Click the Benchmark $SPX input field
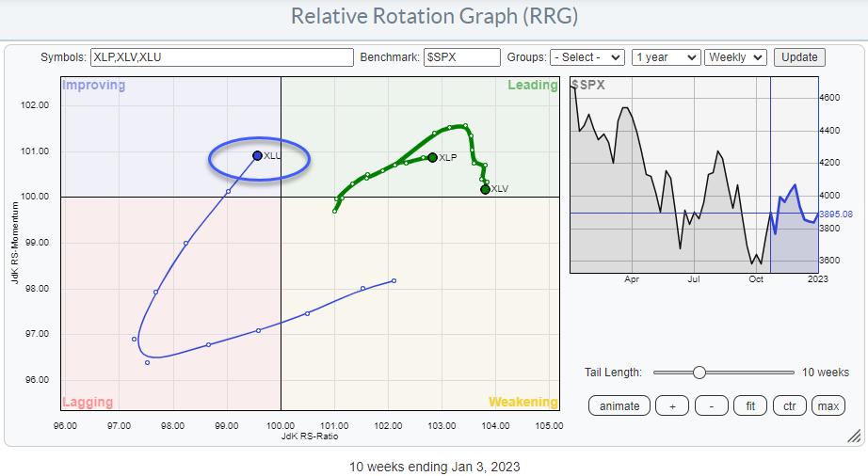The height and width of the screenshot is (476, 868). pos(462,57)
